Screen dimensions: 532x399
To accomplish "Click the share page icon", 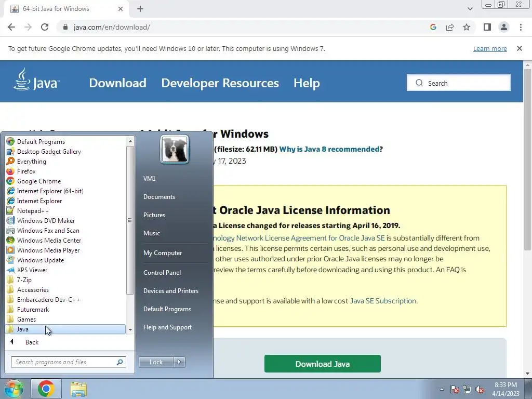I will [x=450, y=27].
